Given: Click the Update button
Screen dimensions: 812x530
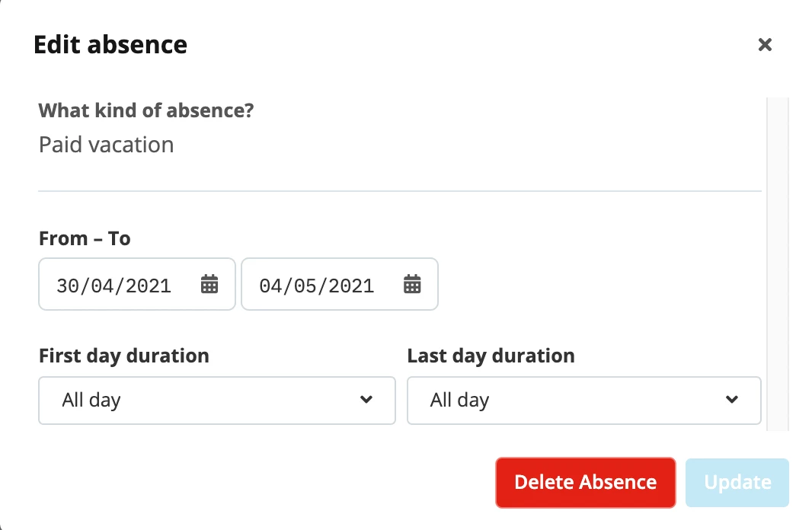Looking at the screenshot, I should point(737,482).
